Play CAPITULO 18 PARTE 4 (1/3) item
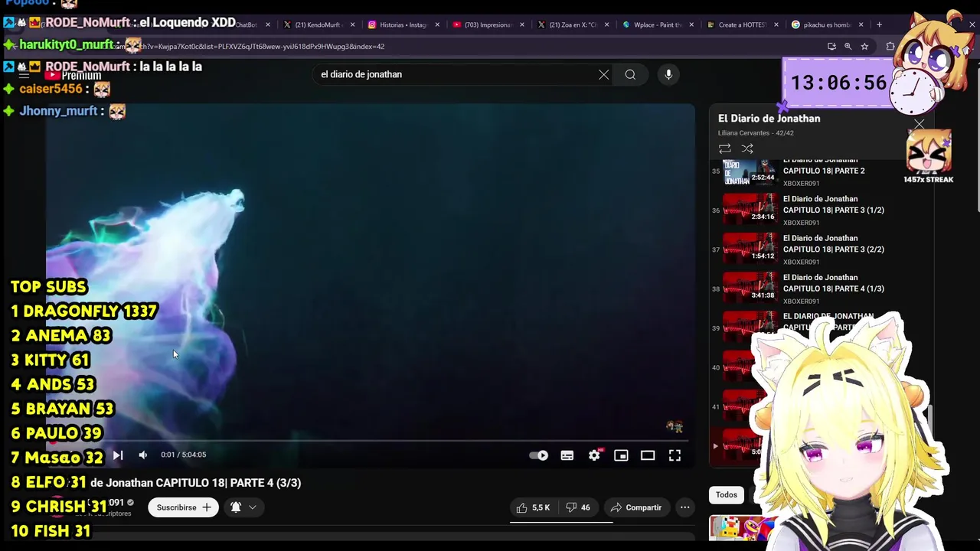 (x=819, y=289)
